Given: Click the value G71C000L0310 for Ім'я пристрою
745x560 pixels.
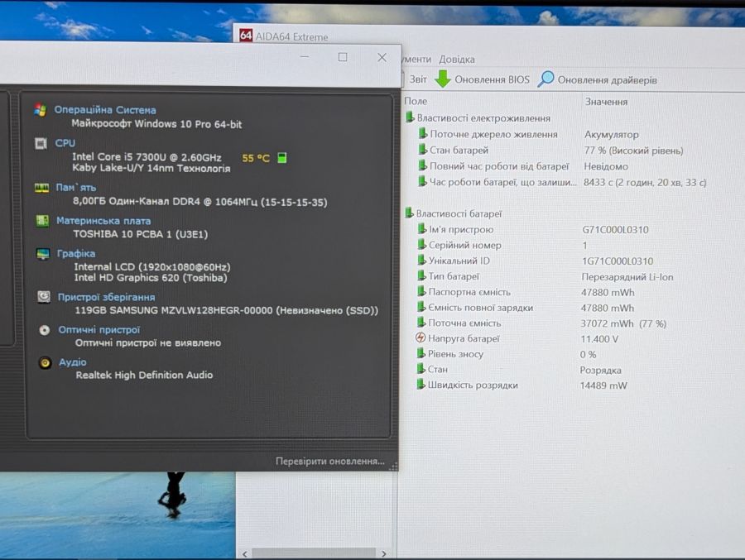Looking at the screenshot, I should (615, 229).
